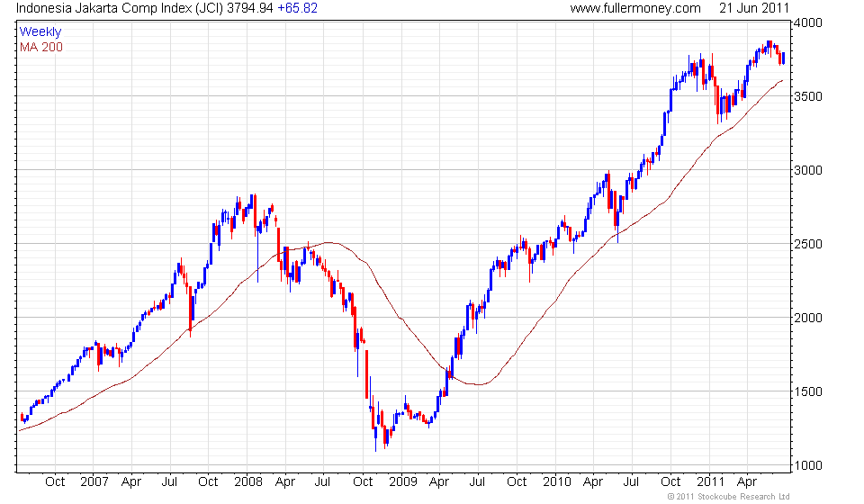Click the first 'Oct' label before 2007

coord(55,482)
